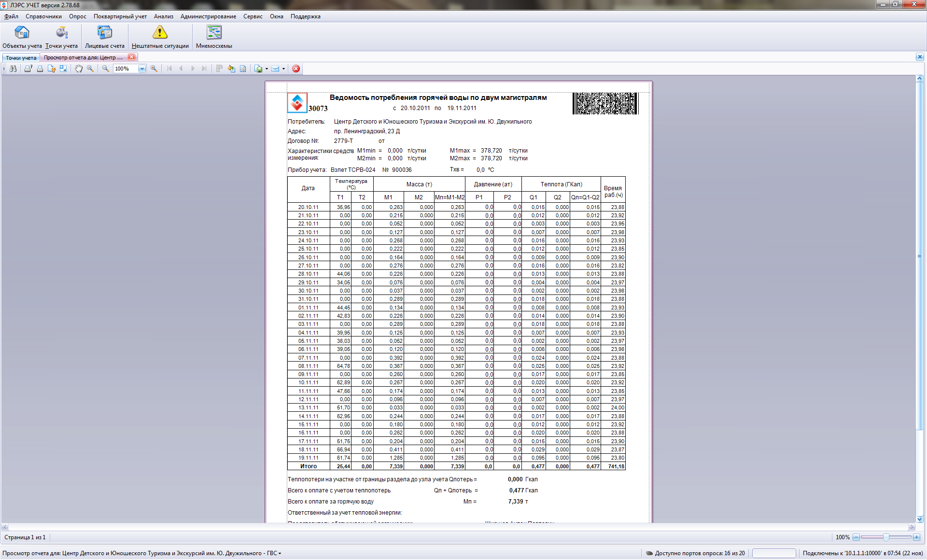Image resolution: width=927 pixels, height=560 pixels.
Task: Go to first page arrow
Action: [169, 69]
